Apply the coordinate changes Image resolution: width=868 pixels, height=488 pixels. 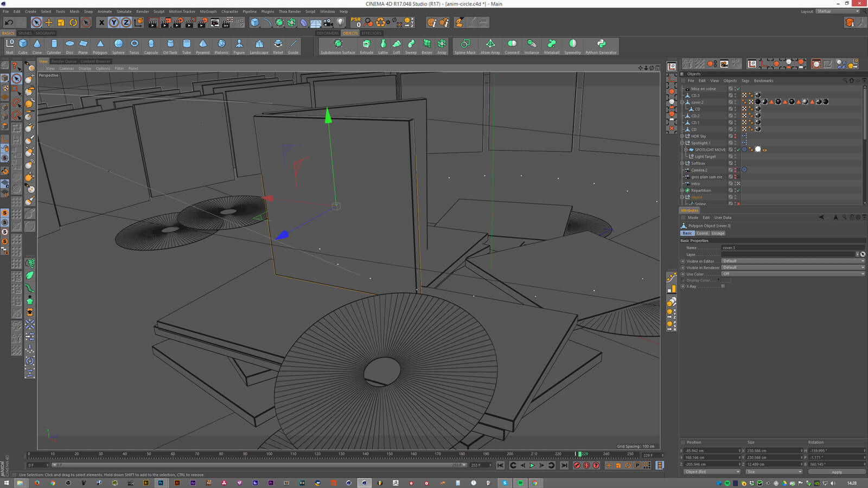(x=837, y=472)
